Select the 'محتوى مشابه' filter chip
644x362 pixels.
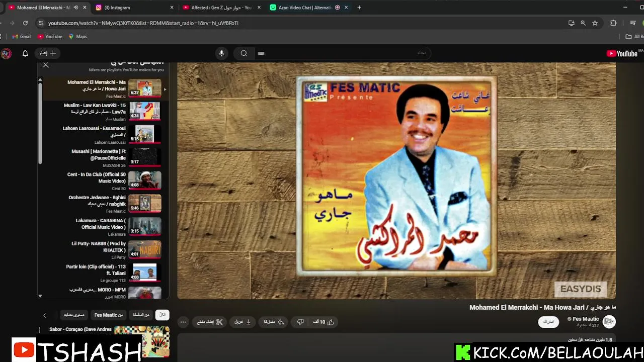coord(74,315)
